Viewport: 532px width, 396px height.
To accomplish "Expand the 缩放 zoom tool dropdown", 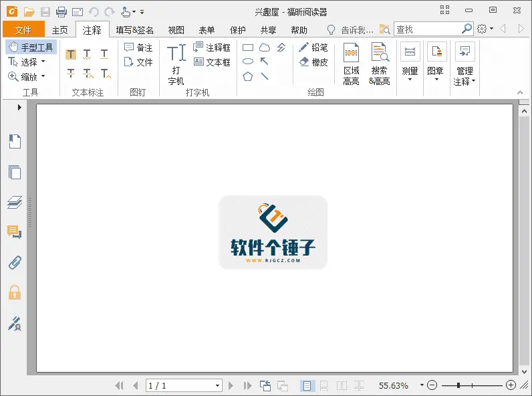I will point(43,76).
